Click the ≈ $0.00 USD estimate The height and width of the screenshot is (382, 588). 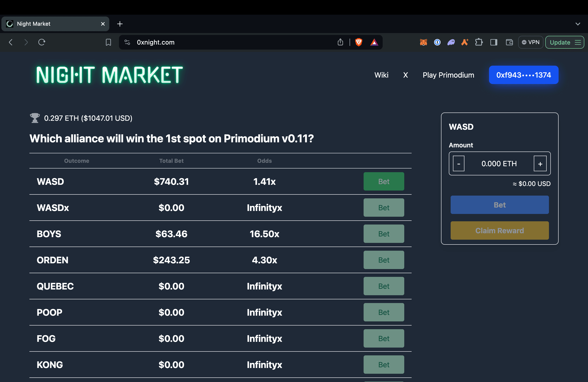point(531,184)
